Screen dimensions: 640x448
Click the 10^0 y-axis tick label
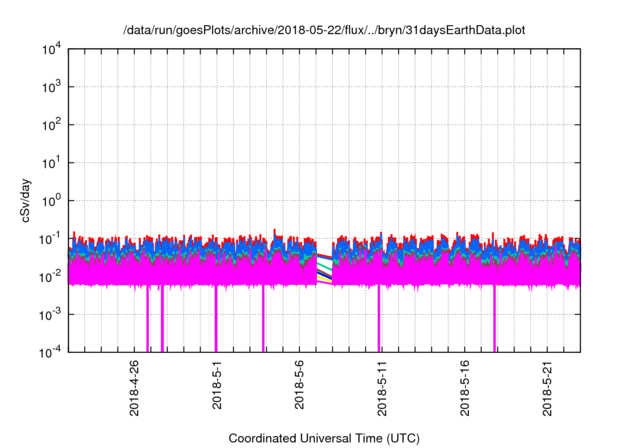tap(51, 201)
